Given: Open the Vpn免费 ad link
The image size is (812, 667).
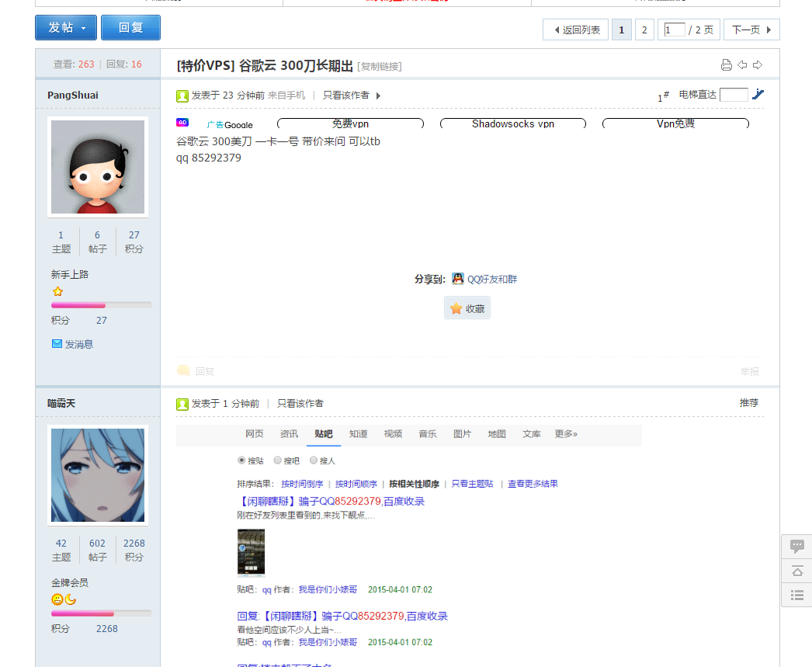Looking at the screenshot, I should 676,123.
